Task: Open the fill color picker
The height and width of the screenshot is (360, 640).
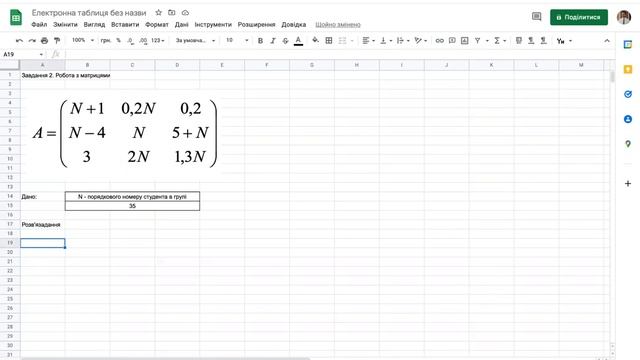Action: click(x=315, y=40)
